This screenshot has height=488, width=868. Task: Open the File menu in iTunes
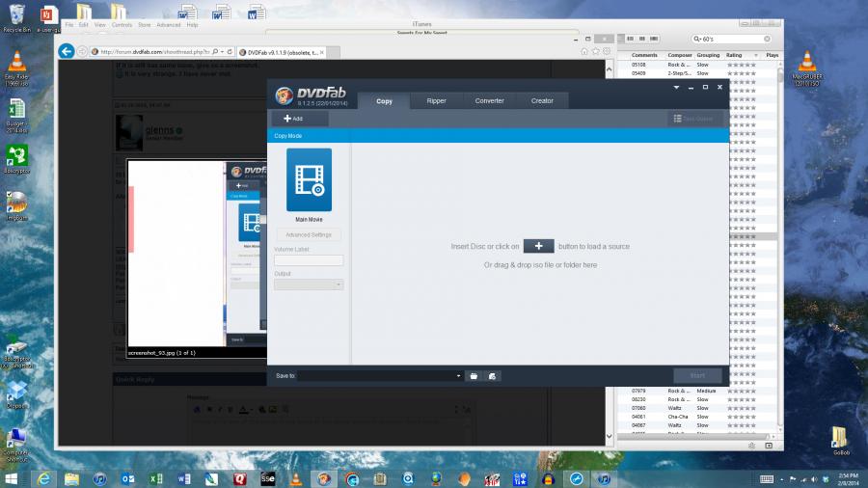(69, 25)
